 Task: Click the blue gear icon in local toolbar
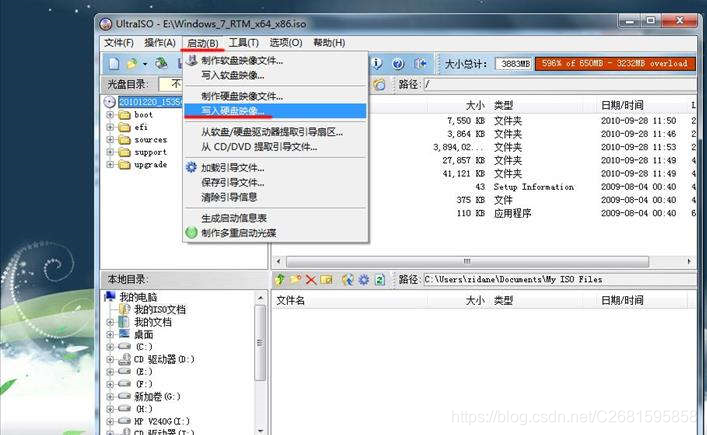(363, 279)
